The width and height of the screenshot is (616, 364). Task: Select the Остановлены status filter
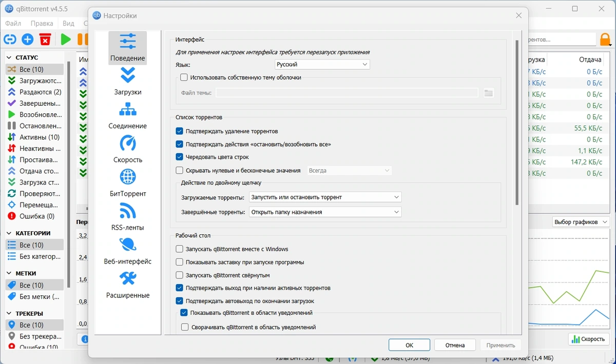coord(34,126)
